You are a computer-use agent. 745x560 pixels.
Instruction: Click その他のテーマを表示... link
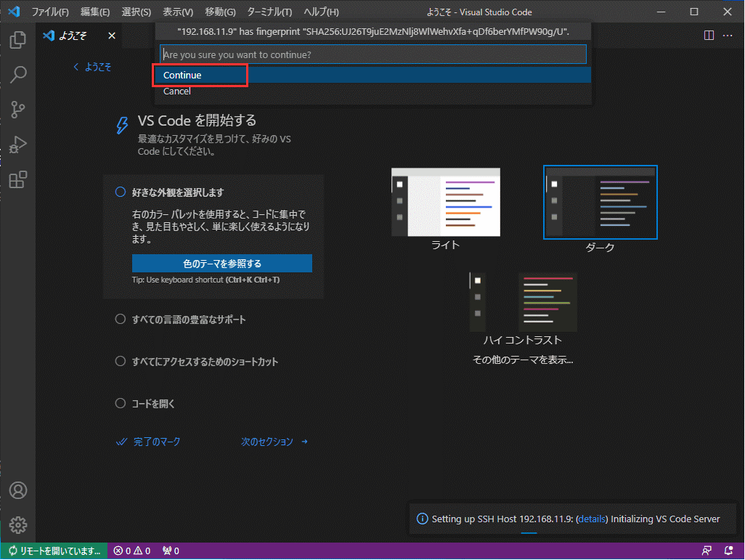coord(523,360)
